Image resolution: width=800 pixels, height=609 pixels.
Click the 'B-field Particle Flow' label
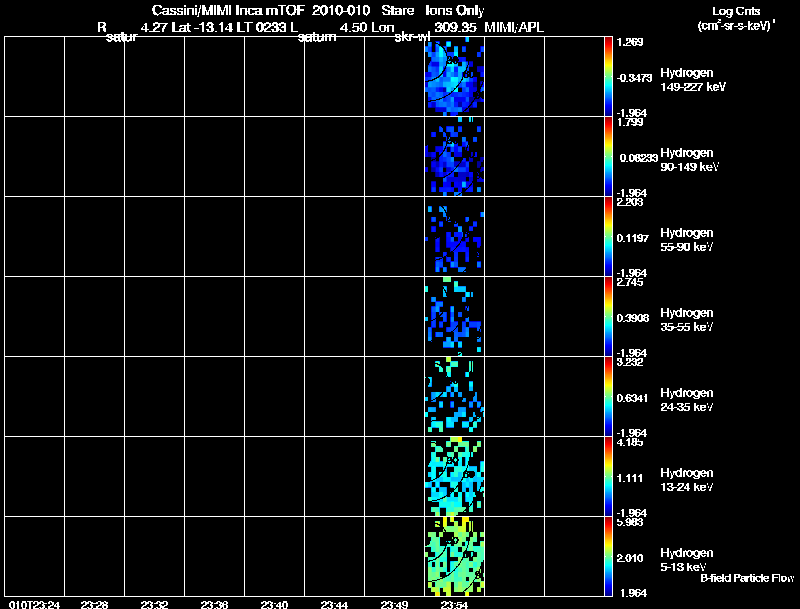pos(747,578)
